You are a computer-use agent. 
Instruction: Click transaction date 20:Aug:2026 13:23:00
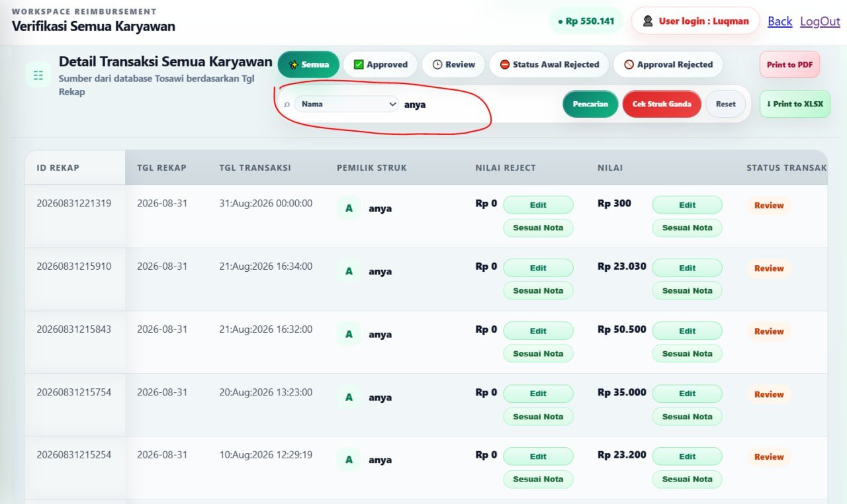[x=266, y=392]
